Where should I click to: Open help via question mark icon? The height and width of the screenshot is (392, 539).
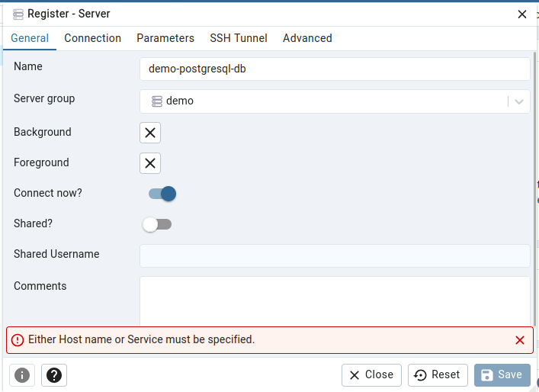coord(54,375)
